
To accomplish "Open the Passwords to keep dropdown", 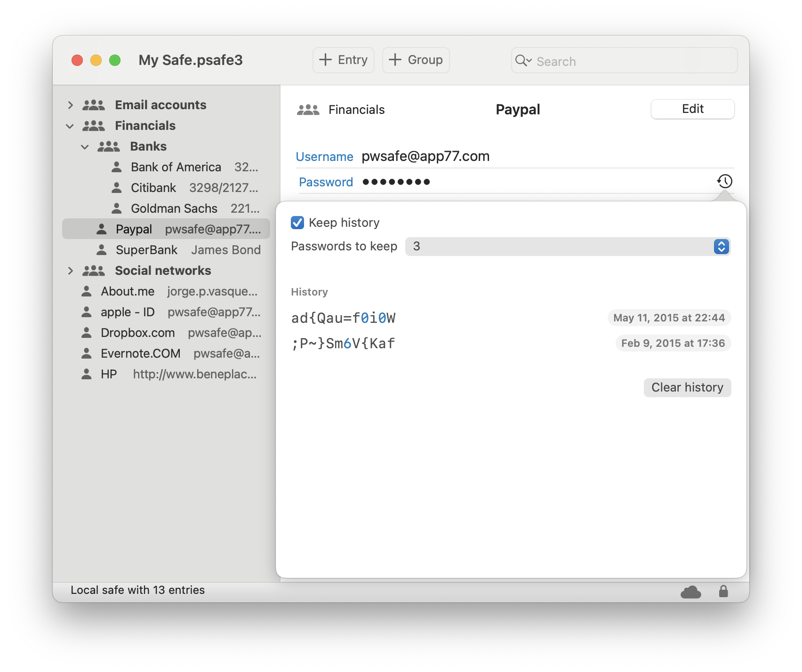I will click(568, 247).
